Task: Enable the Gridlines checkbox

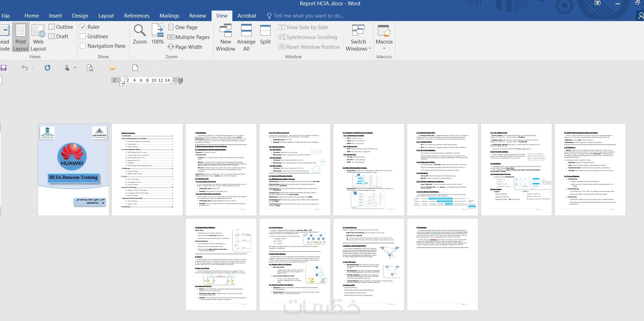Action: click(83, 36)
